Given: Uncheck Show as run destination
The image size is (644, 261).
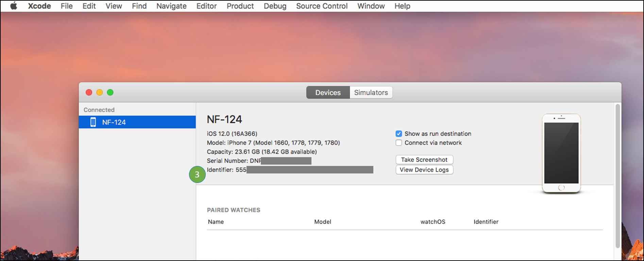Looking at the screenshot, I should point(399,134).
